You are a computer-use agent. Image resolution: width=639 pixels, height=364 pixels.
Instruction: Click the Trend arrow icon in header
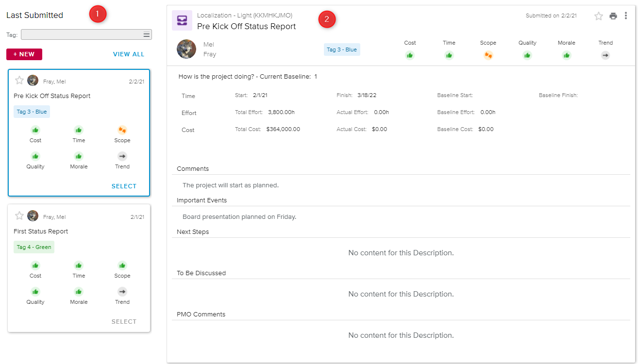[605, 55]
